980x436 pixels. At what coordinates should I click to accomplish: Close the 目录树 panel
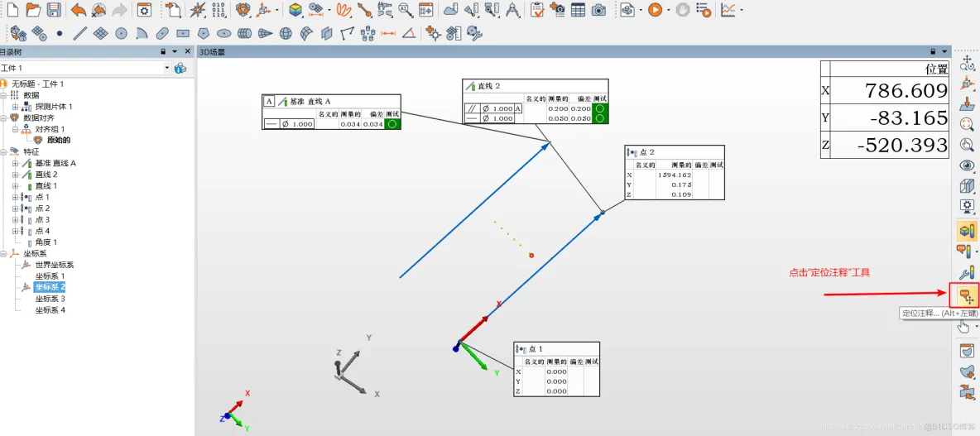coord(188,52)
